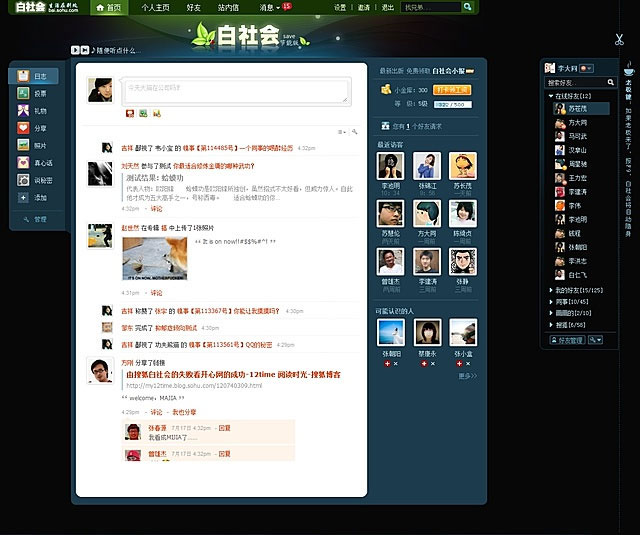The width and height of the screenshot is (640, 535).
Task: Open visitor 方大同's avatar in recent visitors
Action: pos(427,213)
